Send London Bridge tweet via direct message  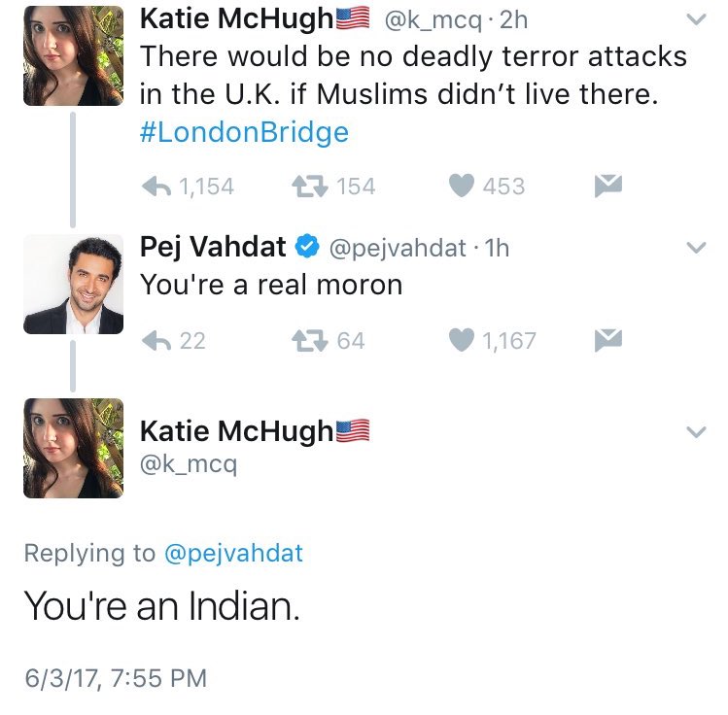pos(607,186)
